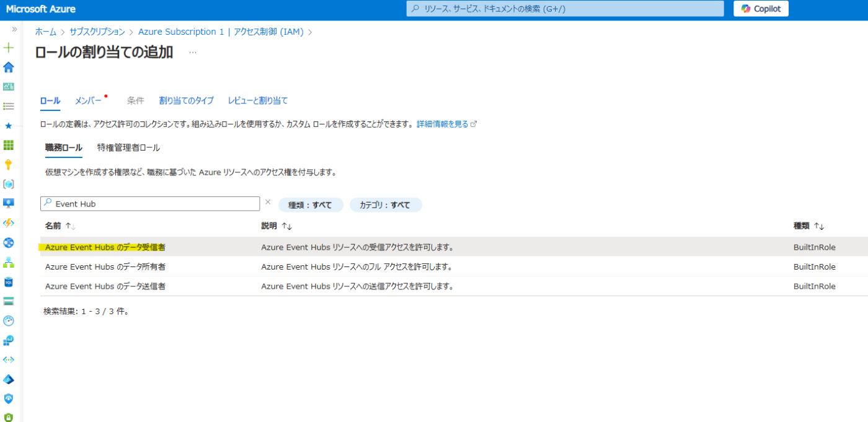Image resolution: width=868 pixels, height=422 pixels.
Task: Open Azure Subscription 1 アクセス制御 breadcrumb
Action: (221, 32)
